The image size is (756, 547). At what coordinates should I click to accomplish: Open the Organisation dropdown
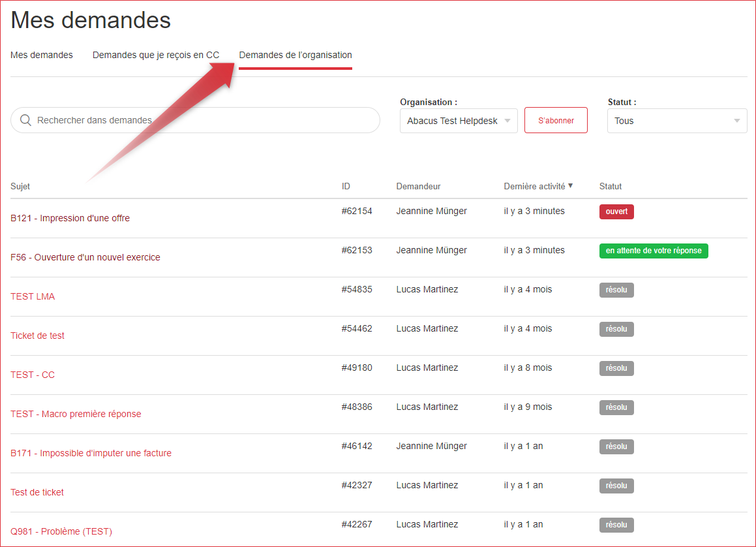[x=459, y=121]
